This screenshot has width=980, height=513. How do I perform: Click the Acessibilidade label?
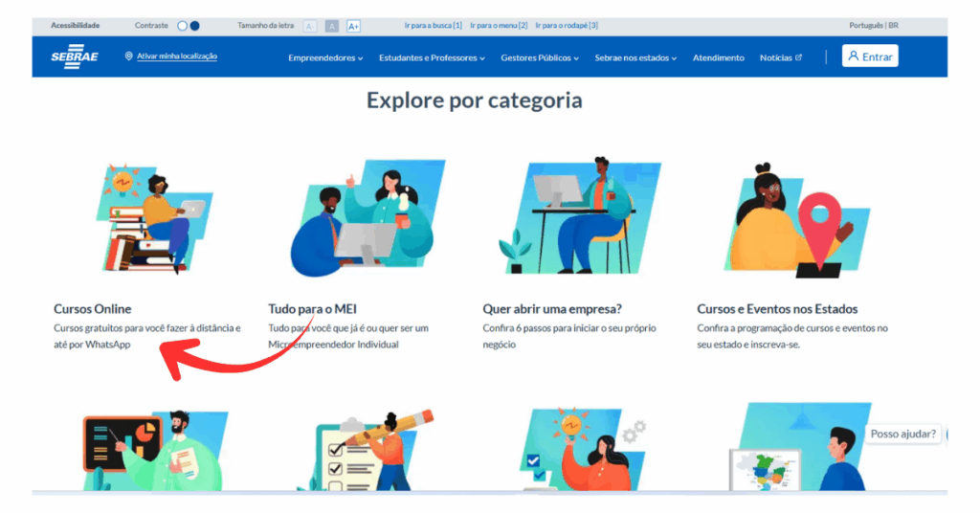point(75,26)
